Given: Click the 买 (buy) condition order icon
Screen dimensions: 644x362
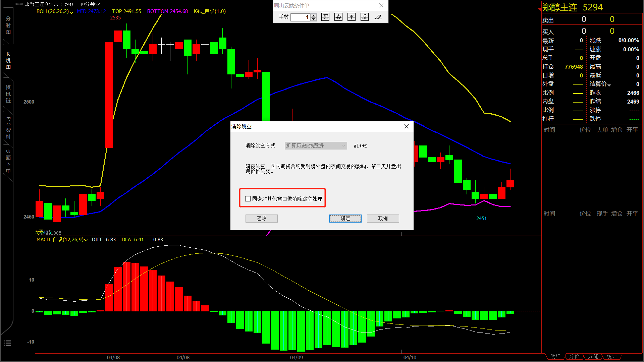Looking at the screenshot, I should tap(325, 17).
